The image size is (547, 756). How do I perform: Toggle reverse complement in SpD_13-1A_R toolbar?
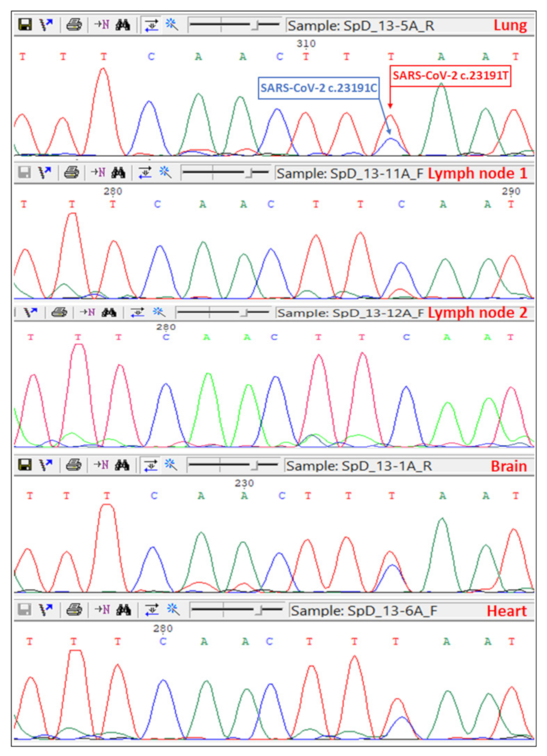[x=150, y=465]
